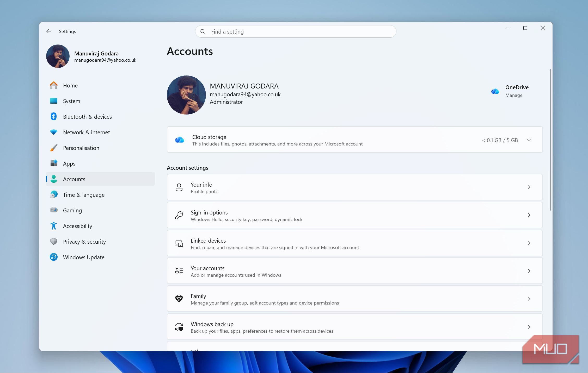
Task: Click the Apps icon in sidebar
Action: coord(54,163)
